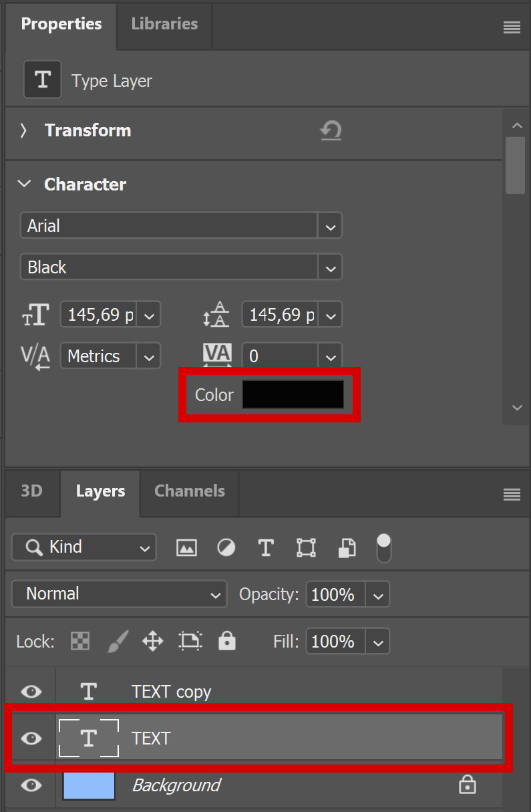Filter layers by adjustment layers
531x812 pixels.
pyautogui.click(x=226, y=548)
